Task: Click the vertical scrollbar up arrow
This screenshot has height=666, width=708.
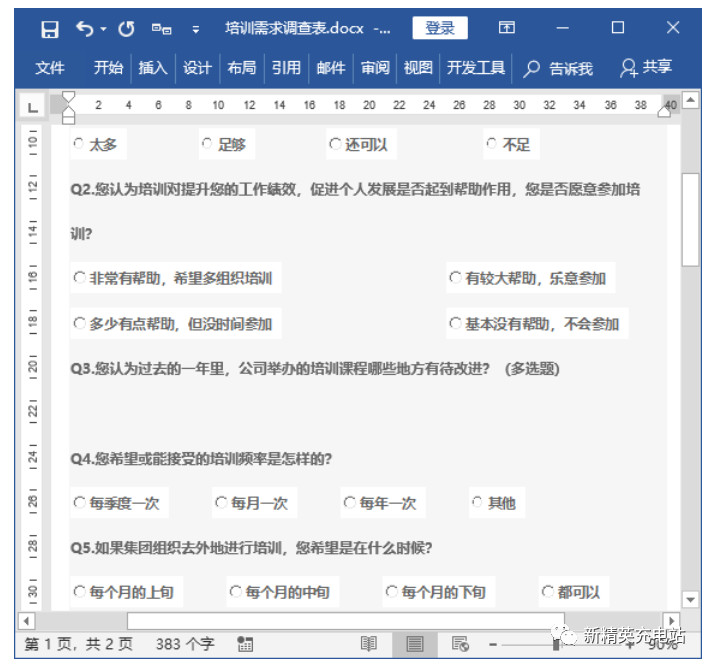Action: tap(690, 99)
